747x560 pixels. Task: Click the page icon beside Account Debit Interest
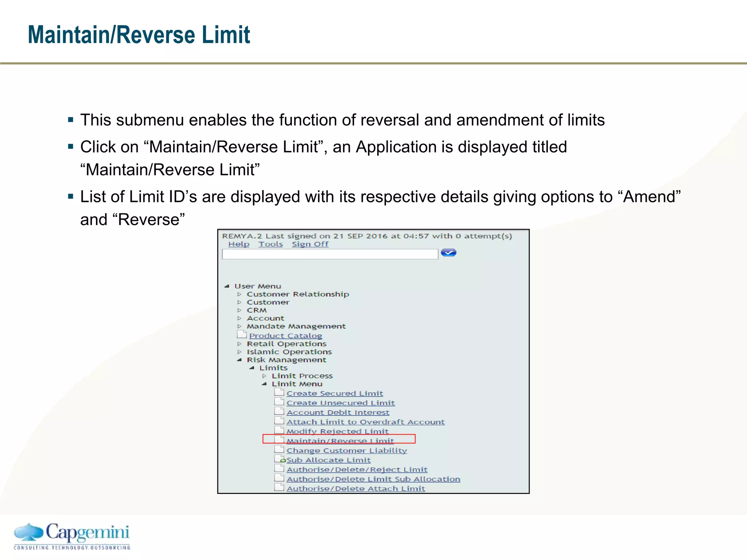coord(279,411)
